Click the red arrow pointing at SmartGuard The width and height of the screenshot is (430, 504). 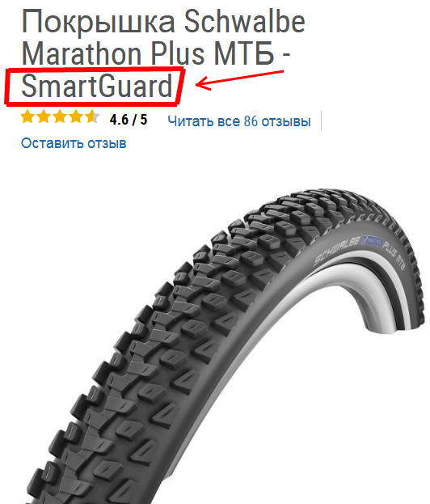[239, 80]
